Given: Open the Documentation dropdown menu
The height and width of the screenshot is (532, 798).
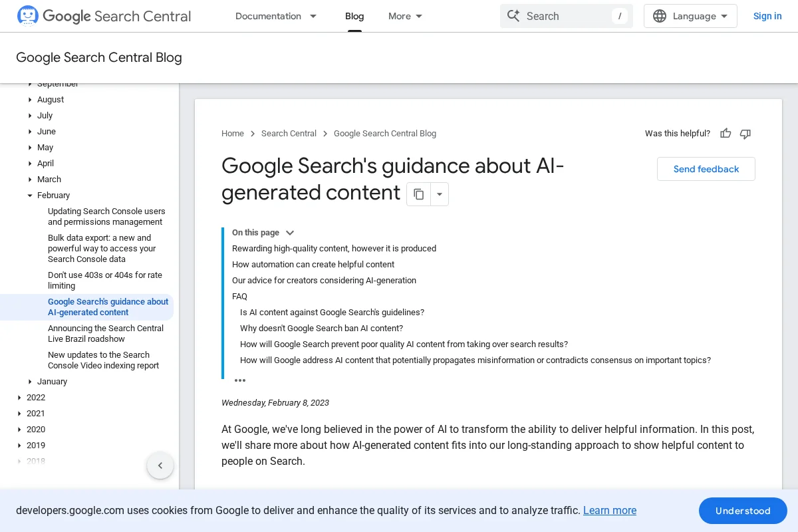Looking at the screenshot, I should coord(277,16).
